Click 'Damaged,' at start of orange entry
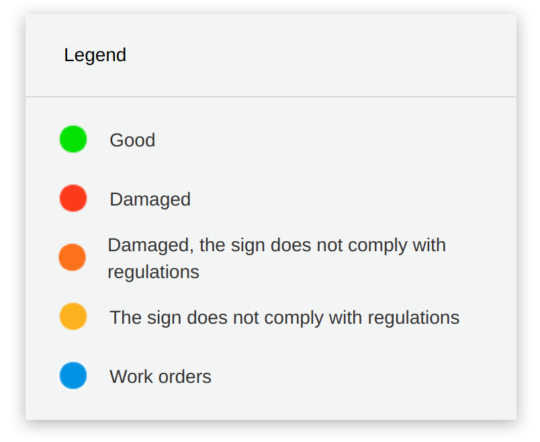The image size is (540, 442). [x=150, y=246]
